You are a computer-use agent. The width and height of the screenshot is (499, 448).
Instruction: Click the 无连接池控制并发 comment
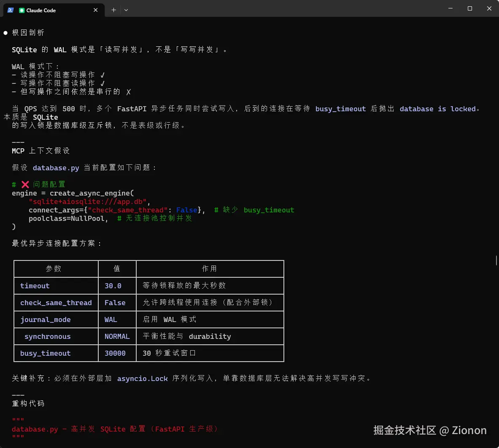pos(155,218)
